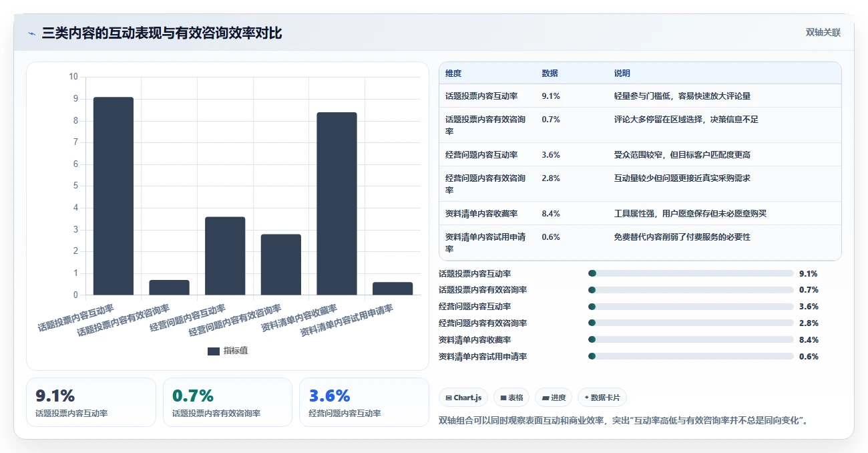868x453 pixels.
Task: Select table cell 2.8% in 数据 column
Action: point(551,178)
